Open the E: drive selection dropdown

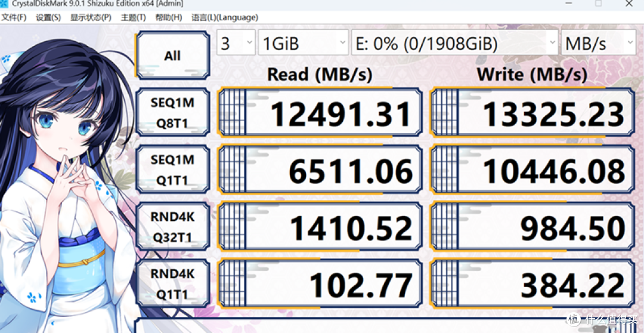click(x=454, y=42)
